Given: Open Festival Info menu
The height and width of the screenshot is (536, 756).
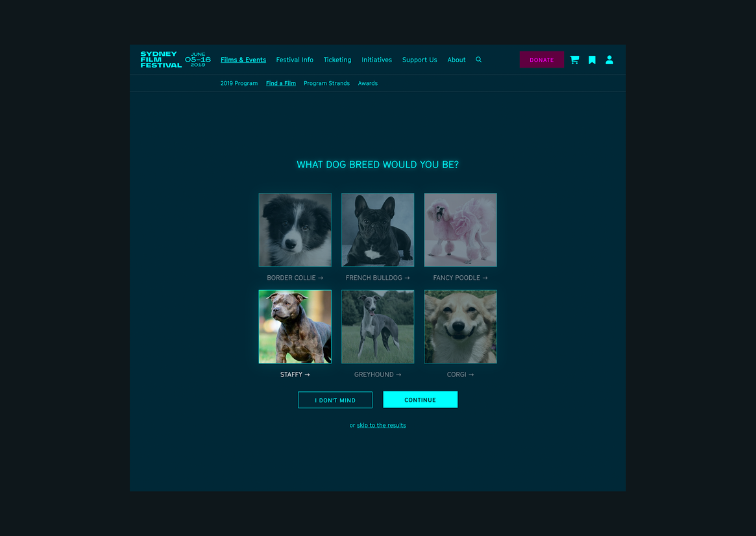Looking at the screenshot, I should coord(295,60).
